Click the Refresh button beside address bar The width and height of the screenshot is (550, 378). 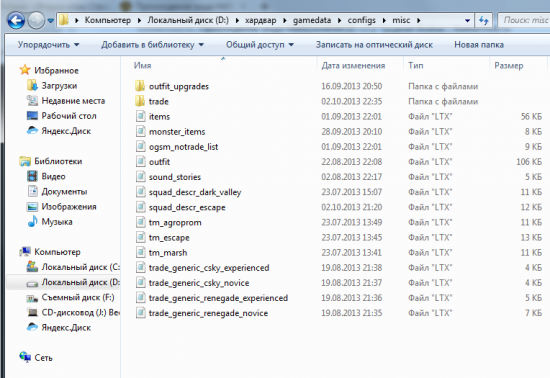[x=484, y=21]
